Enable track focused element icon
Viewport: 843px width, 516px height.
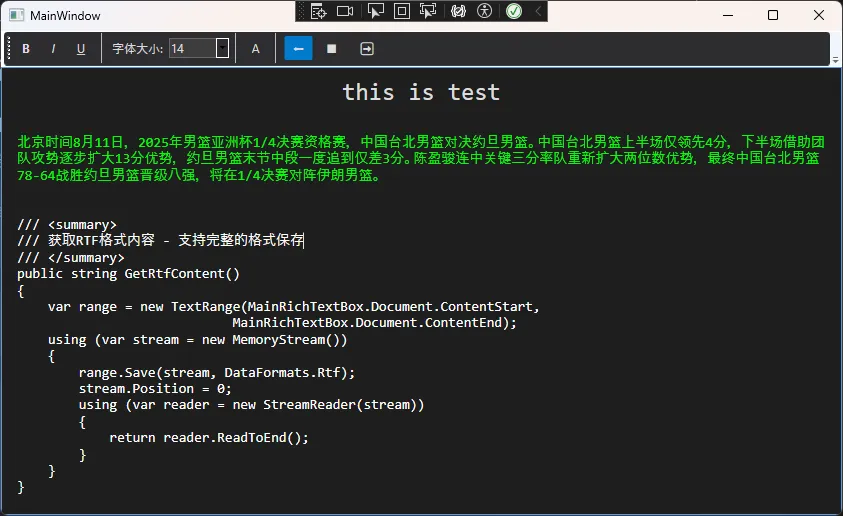coord(428,11)
